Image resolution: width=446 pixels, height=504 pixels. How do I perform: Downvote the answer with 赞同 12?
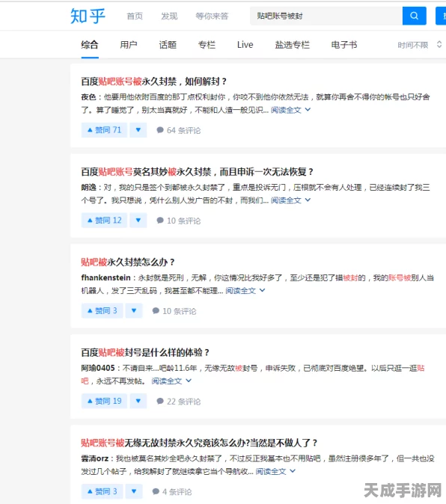138,220
